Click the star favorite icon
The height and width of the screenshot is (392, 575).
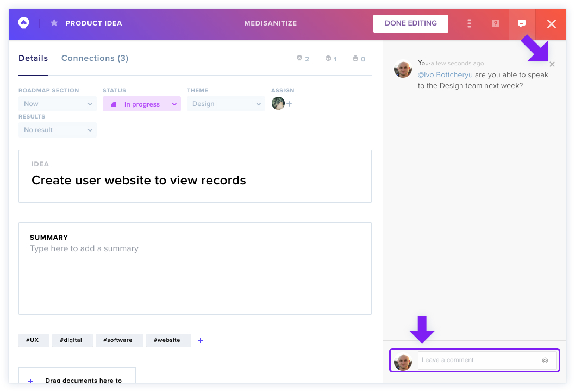54,23
